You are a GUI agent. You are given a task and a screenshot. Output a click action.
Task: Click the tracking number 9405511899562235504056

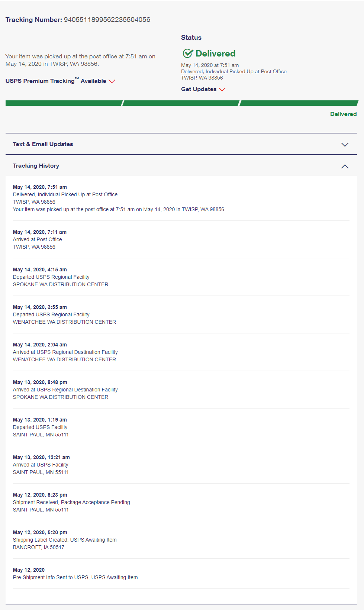107,20
